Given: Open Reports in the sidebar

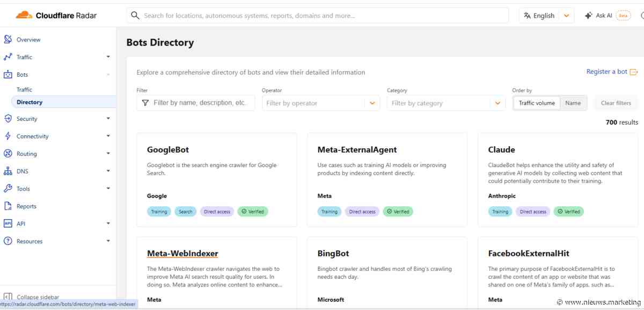Looking at the screenshot, I should click(x=26, y=206).
